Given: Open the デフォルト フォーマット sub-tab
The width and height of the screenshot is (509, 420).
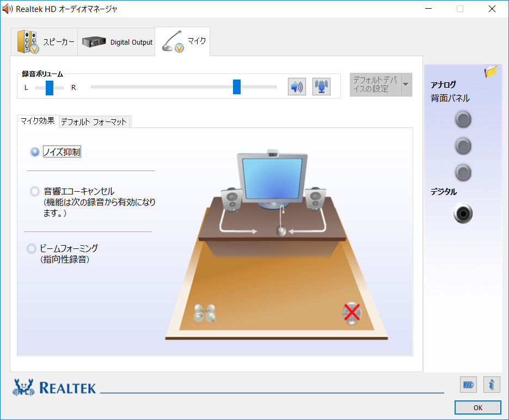Looking at the screenshot, I should click(94, 122).
